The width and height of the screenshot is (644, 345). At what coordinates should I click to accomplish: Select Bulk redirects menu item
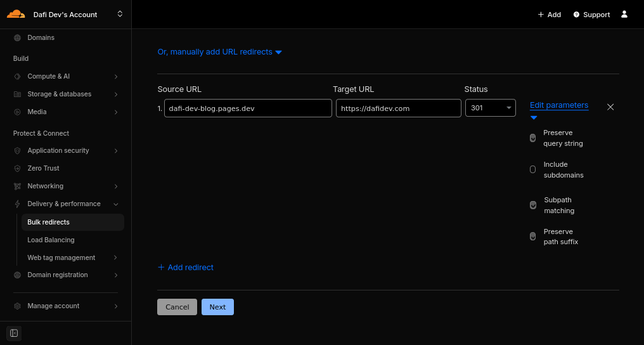(x=73, y=222)
